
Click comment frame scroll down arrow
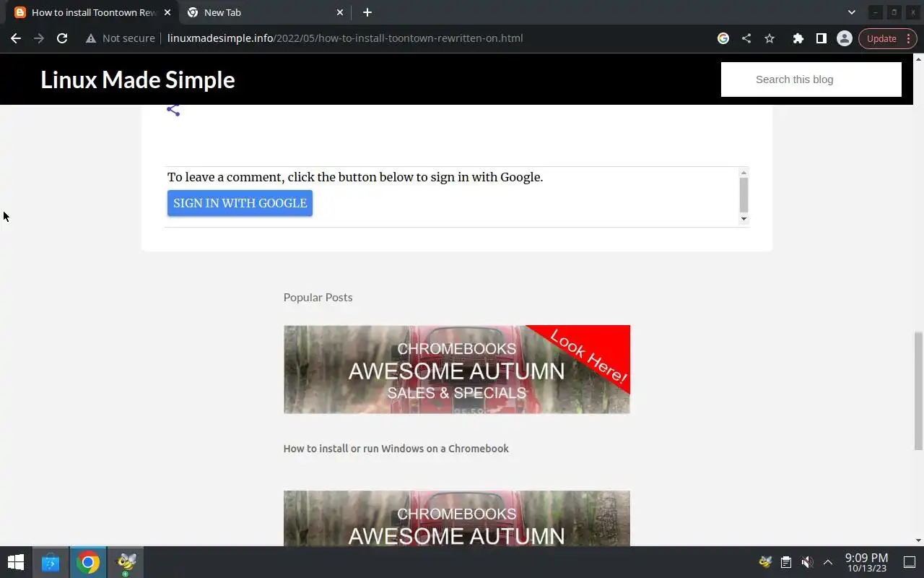(x=744, y=219)
